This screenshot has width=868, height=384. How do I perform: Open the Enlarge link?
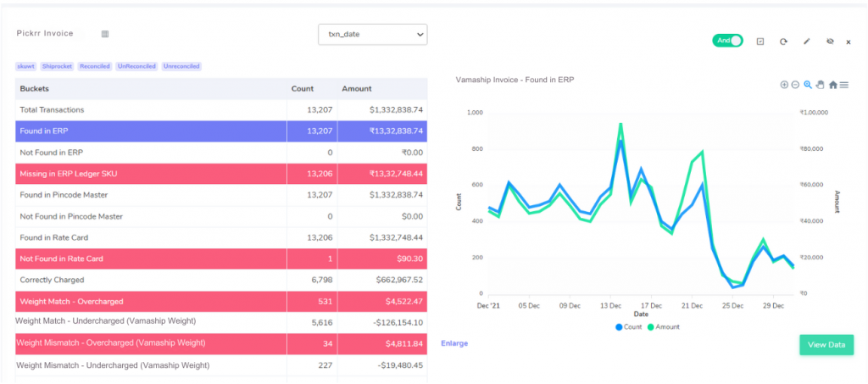tap(454, 343)
